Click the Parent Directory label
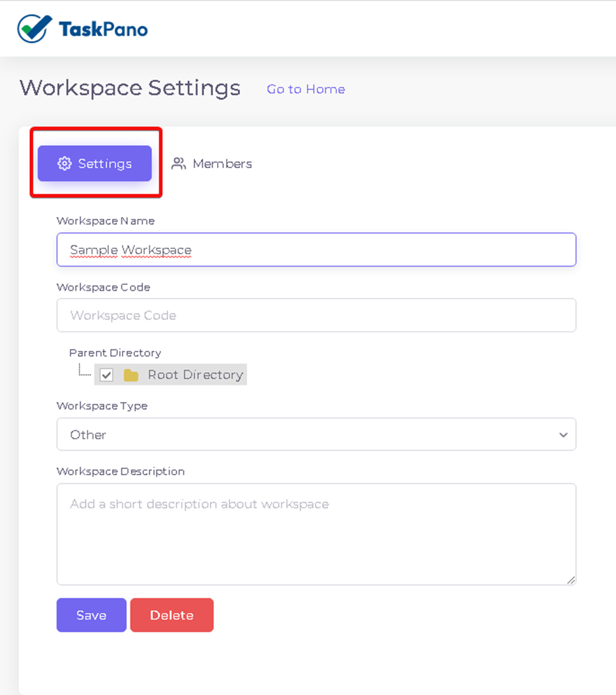 pos(115,353)
